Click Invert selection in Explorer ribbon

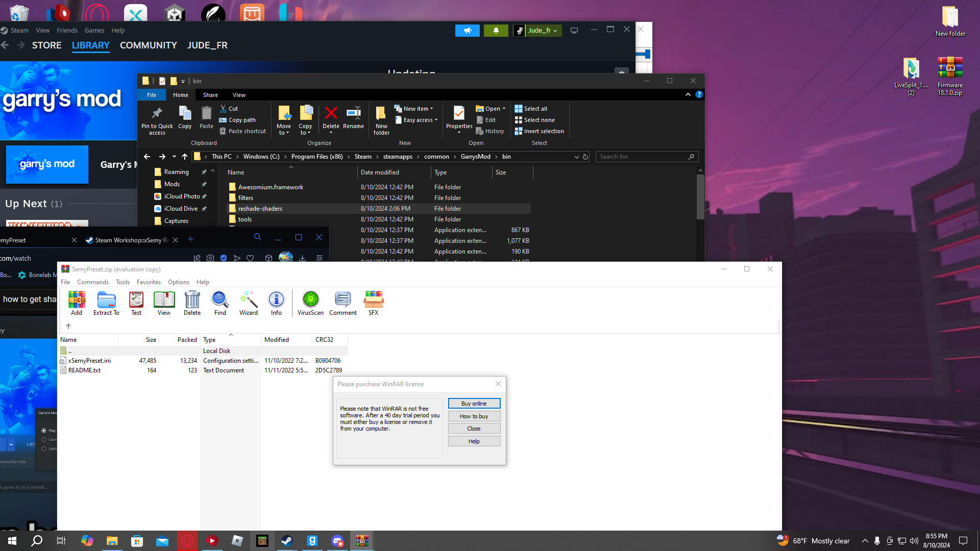click(539, 131)
